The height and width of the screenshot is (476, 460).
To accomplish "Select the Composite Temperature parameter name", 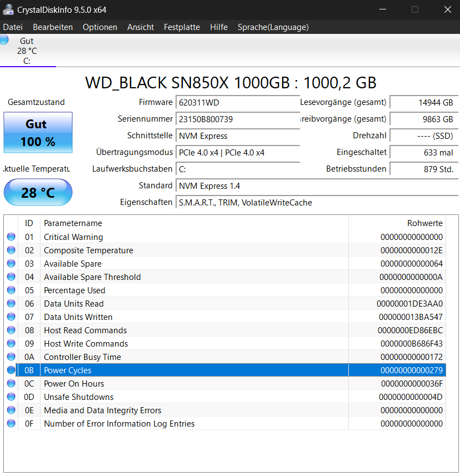I will [x=89, y=250].
